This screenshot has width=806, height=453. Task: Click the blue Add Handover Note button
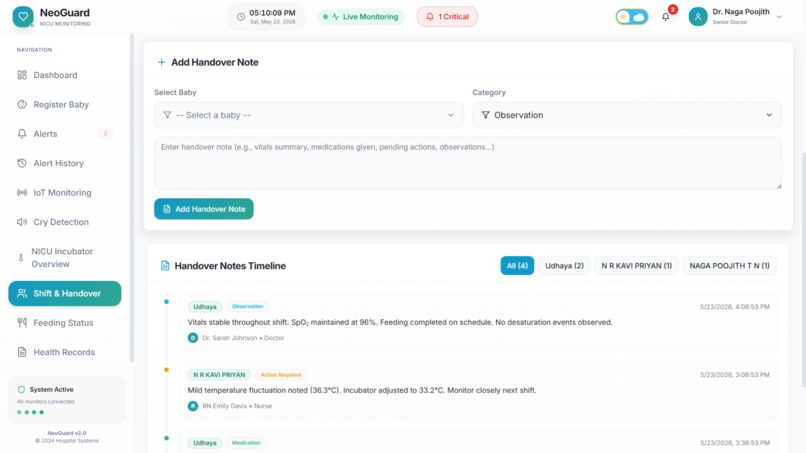click(204, 209)
